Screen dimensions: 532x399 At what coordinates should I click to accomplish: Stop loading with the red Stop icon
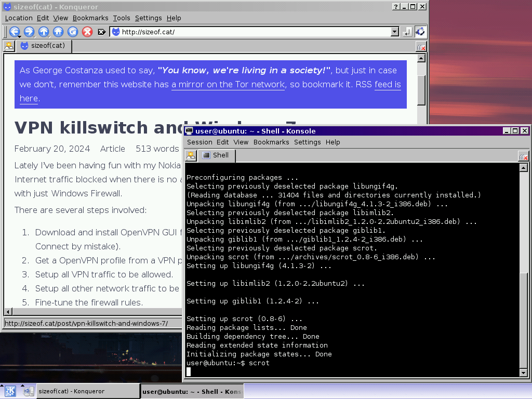[87, 32]
